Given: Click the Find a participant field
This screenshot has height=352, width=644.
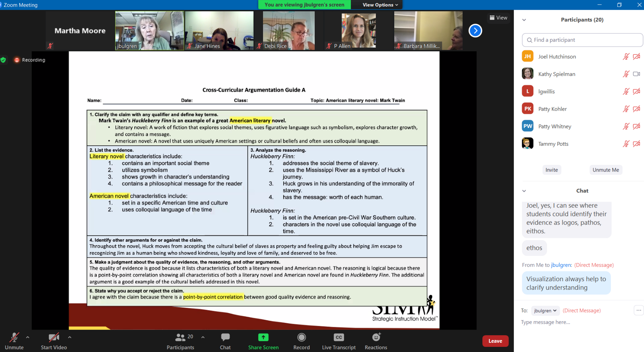Looking at the screenshot, I should click(x=582, y=40).
